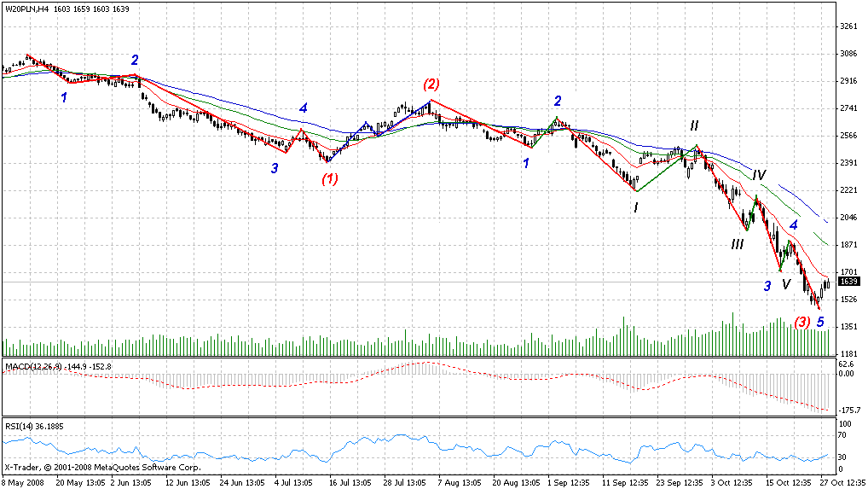Viewport: 868px width, 489px height.
Task: Click the 2046 price axis label
Action: tap(848, 218)
